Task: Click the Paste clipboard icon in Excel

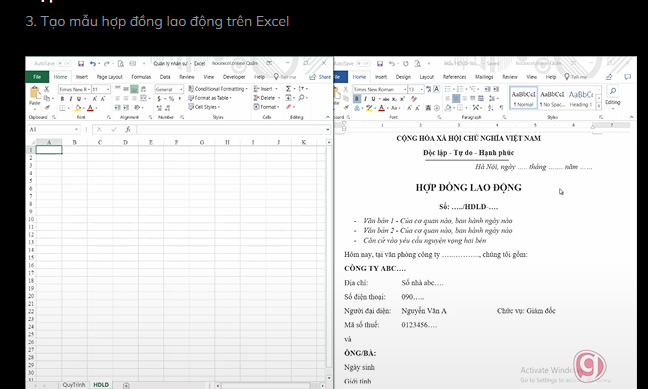Action: click(35, 93)
